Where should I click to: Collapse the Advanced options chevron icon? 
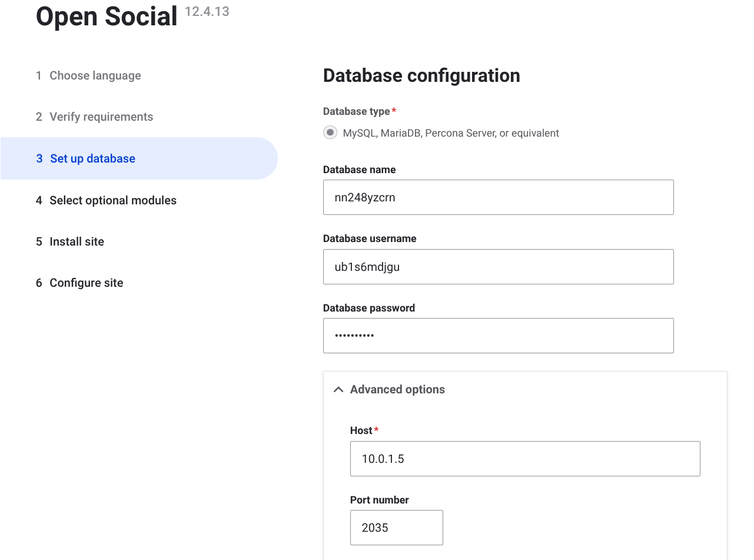coord(338,390)
